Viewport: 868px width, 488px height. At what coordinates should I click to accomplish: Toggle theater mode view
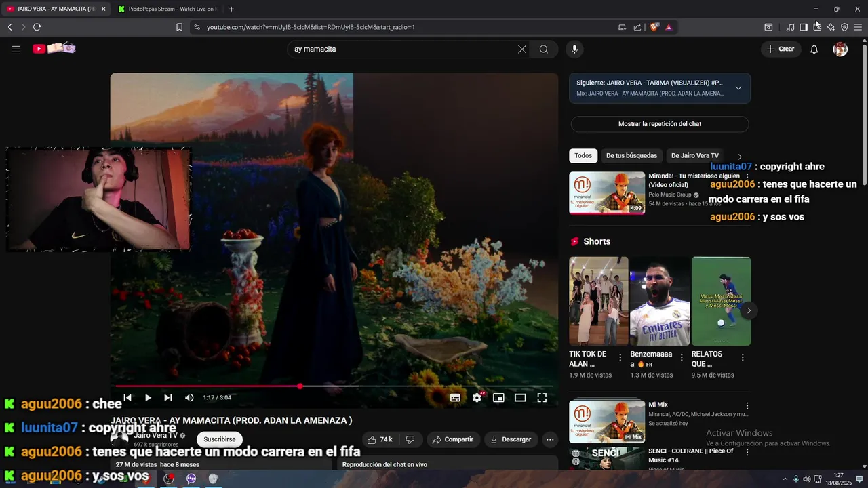(x=520, y=398)
